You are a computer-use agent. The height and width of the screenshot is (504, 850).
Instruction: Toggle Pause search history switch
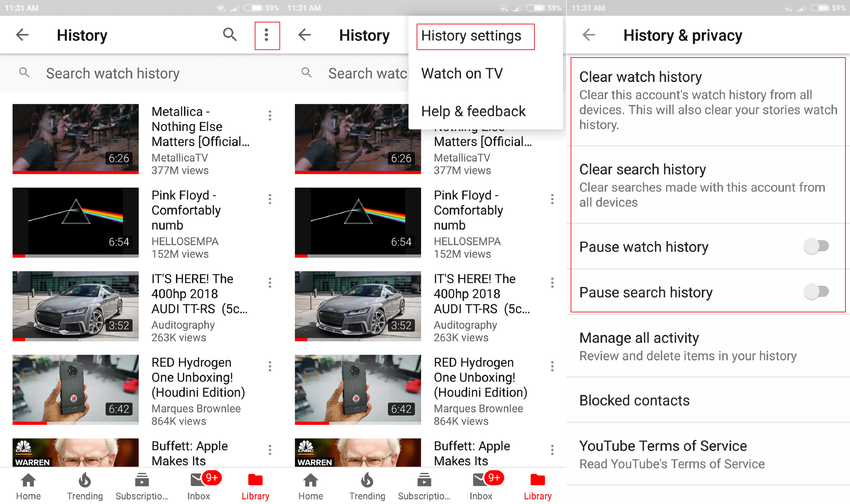(816, 292)
